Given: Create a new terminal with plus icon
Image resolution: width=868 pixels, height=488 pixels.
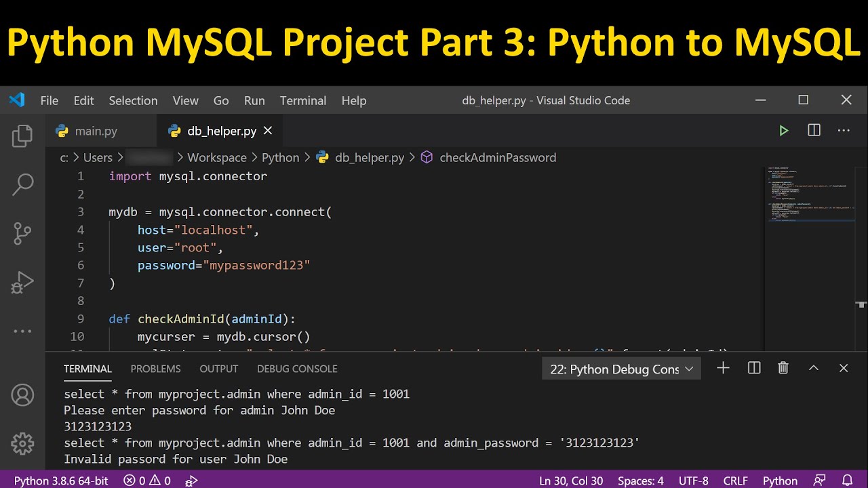Looking at the screenshot, I should pos(723,368).
